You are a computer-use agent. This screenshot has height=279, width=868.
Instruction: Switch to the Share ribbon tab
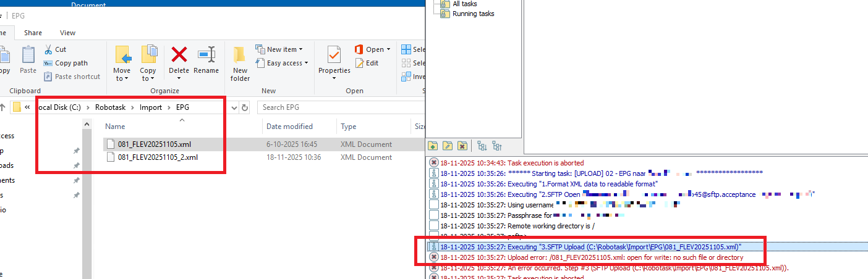[33, 33]
